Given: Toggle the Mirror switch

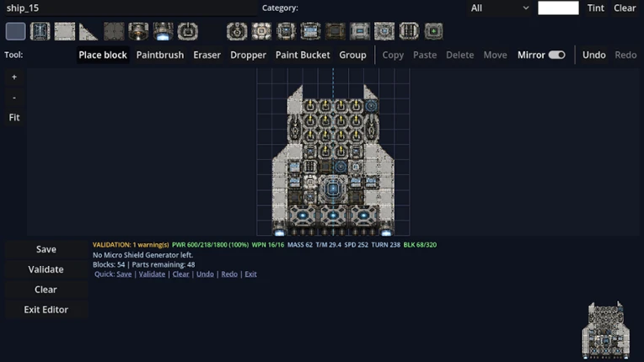Looking at the screenshot, I should [556, 55].
